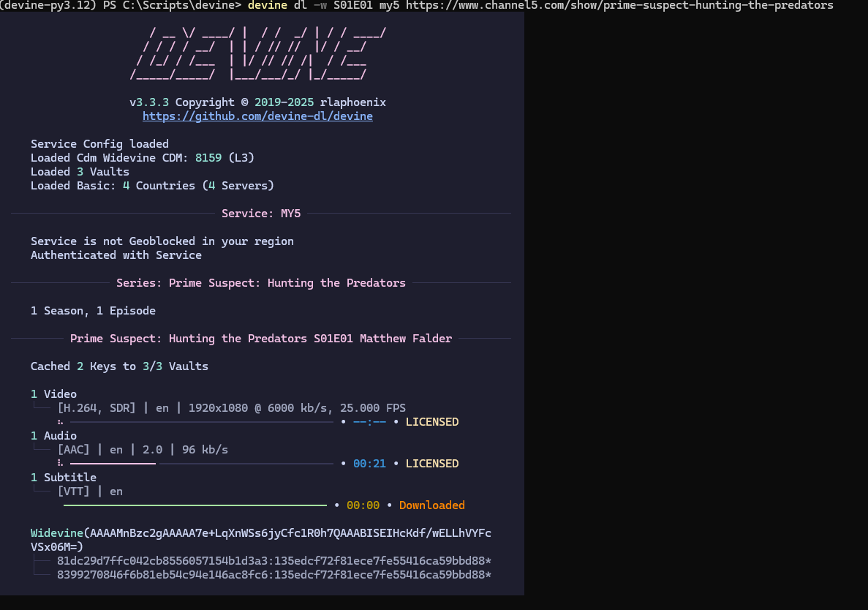The image size is (868, 610).
Task: Click the AAC en 2.0 96 kb/s audio row
Action: pyautogui.click(x=143, y=450)
